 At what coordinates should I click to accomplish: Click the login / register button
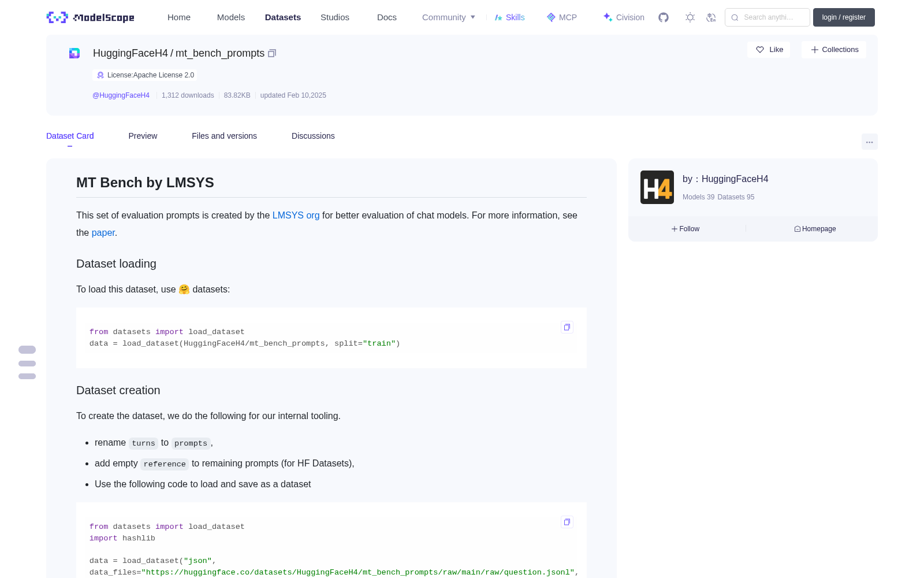pyautogui.click(x=844, y=17)
